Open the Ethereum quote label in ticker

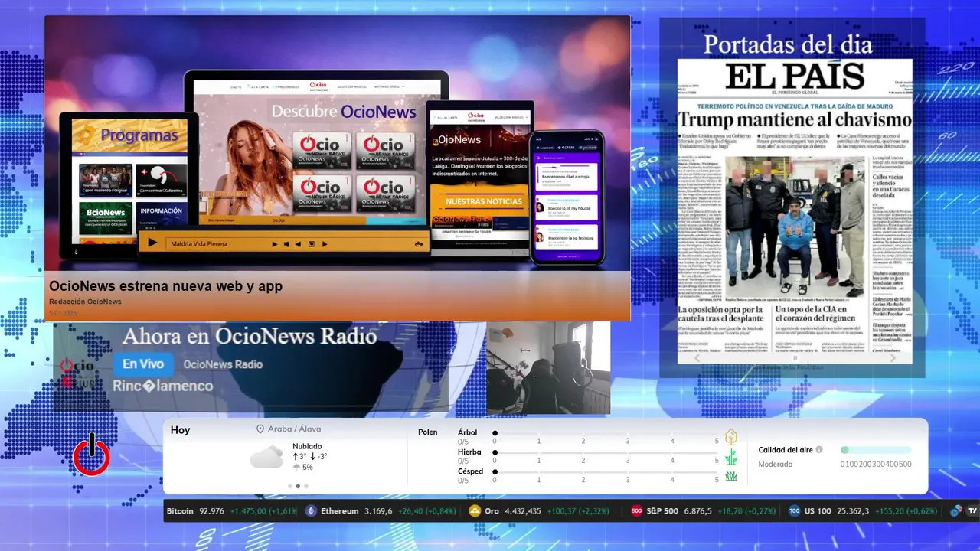pyautogui.click(x=340, y=511)
